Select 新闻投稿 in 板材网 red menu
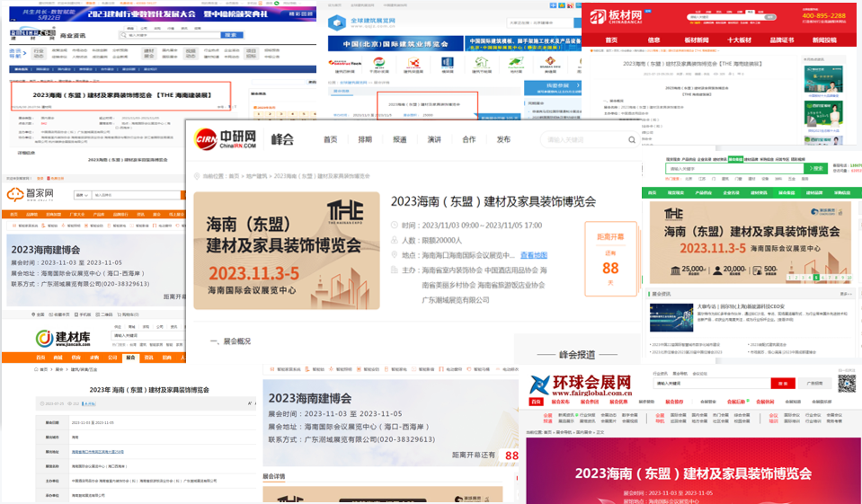Image resolution: width=862 pixels, height=504 pixels. (824, 40)
